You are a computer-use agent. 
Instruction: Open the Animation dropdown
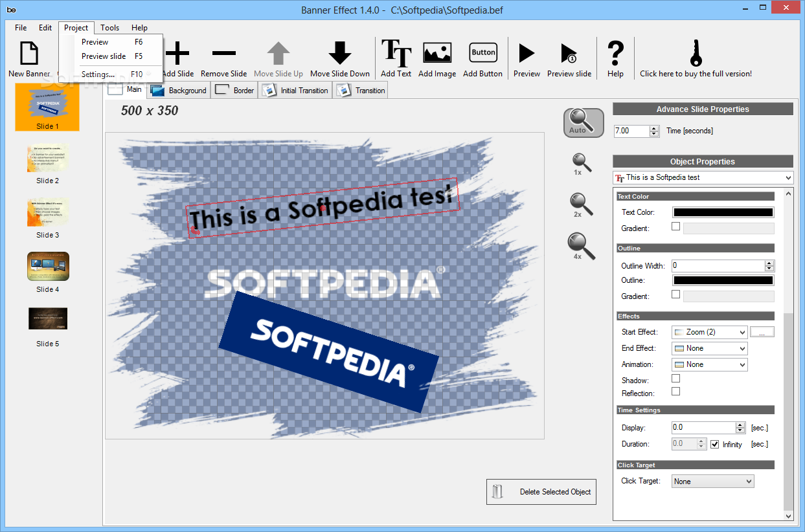tap(710, 364)
